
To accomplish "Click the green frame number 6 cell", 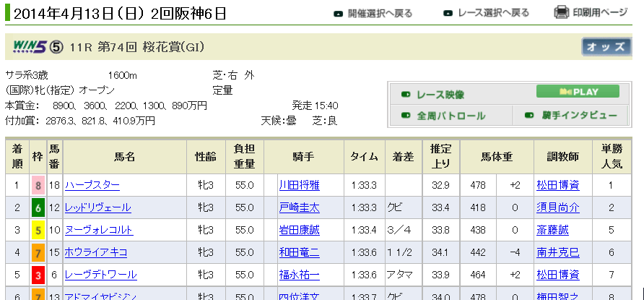I will (36, 207).
